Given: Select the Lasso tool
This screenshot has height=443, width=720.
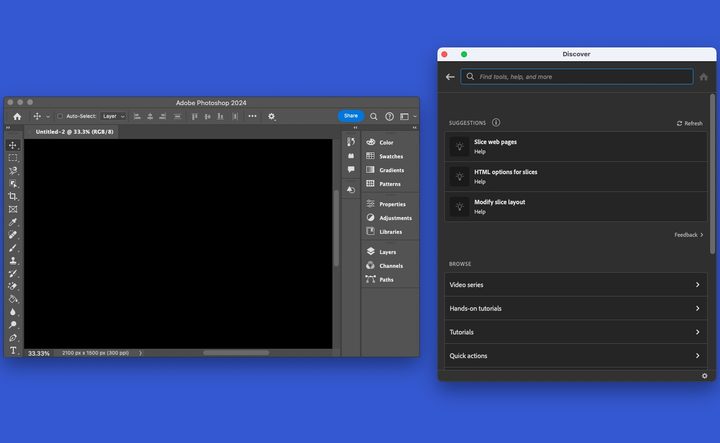Looking at the screenshot, I should (x=13, y=171).
